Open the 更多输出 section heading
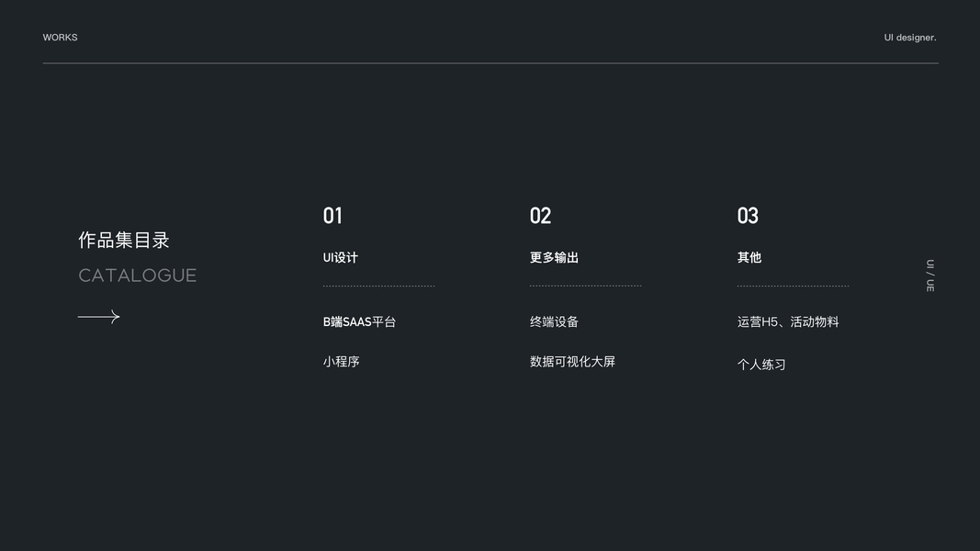Screen dimensions: 980x551 [x=554, y=258]
